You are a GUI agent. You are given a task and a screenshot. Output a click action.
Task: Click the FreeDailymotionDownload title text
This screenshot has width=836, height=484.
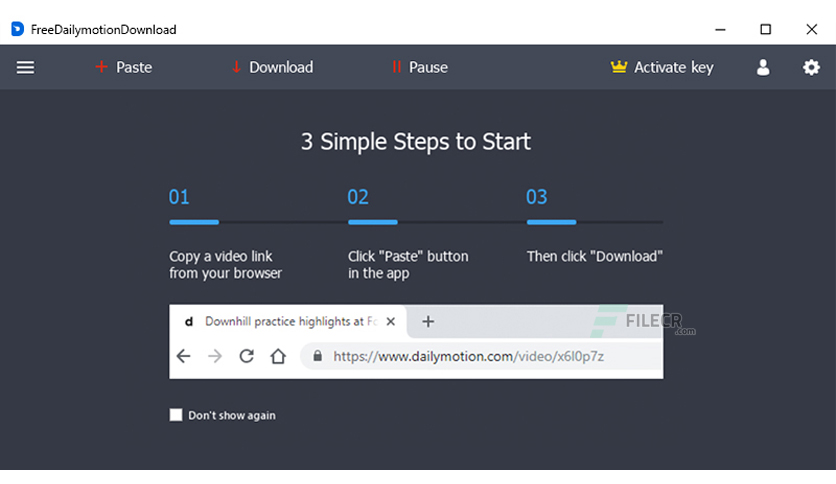coord(103,30)
